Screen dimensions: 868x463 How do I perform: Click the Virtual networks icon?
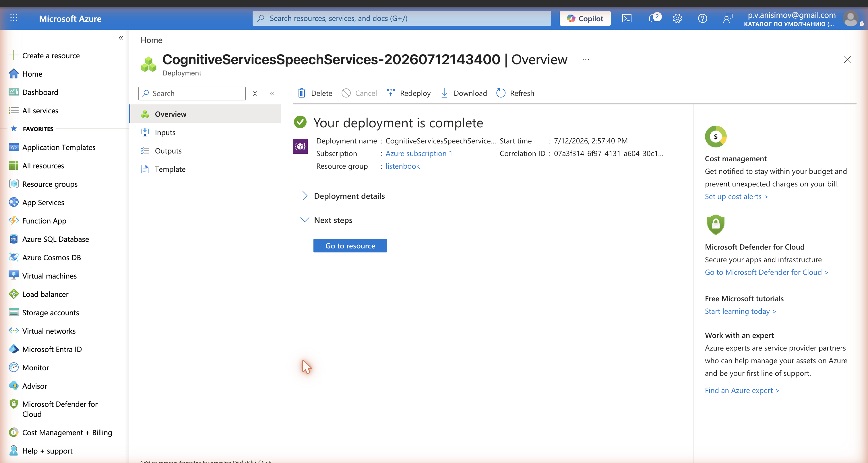coord(13,331)
